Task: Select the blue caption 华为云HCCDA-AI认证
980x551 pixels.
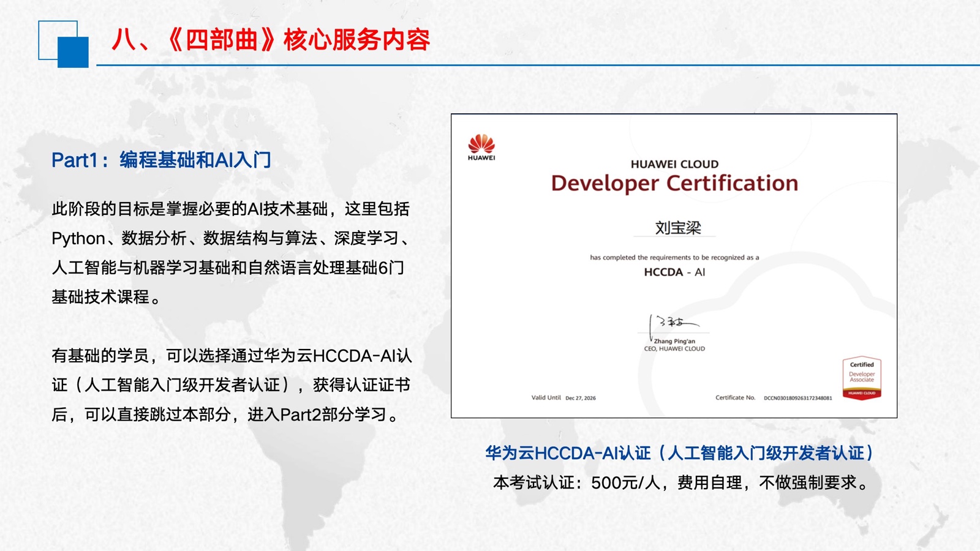Action: (680, 454)
